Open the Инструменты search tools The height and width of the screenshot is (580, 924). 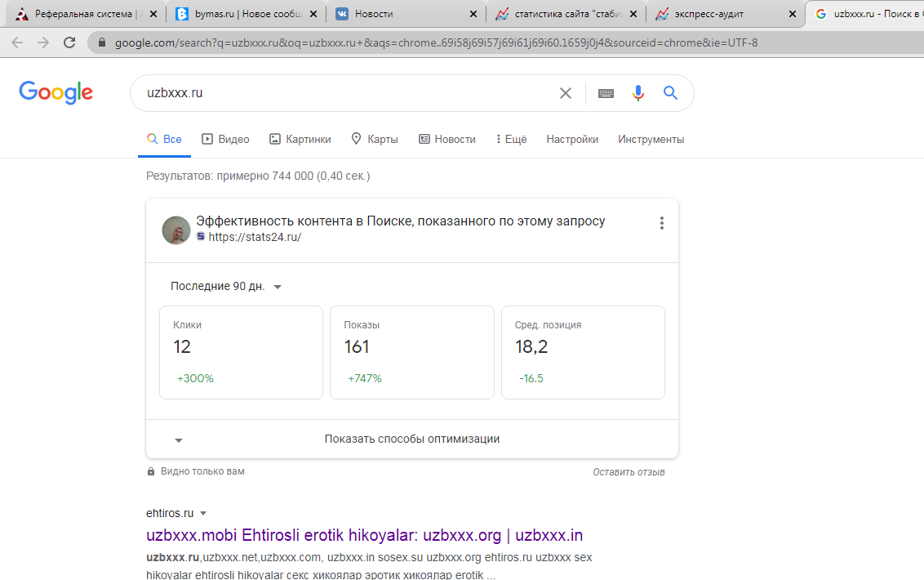(x=651, y=140)
